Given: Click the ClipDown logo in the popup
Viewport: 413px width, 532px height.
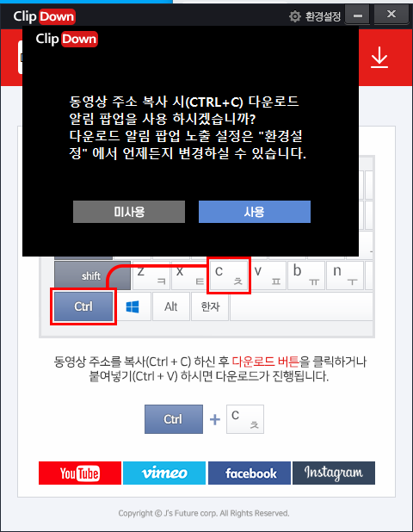Looking at the screenshot, I should [x=67, y=39].
